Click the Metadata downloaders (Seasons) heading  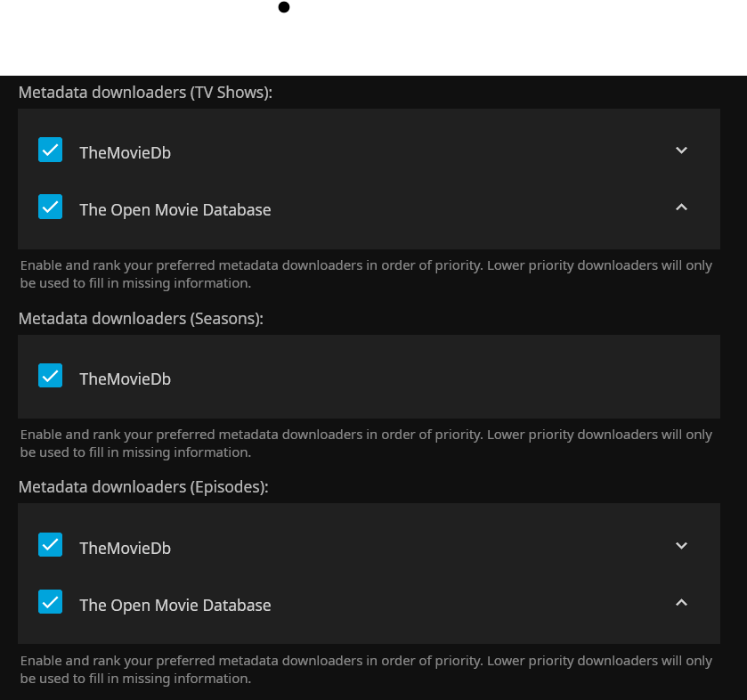141,318
